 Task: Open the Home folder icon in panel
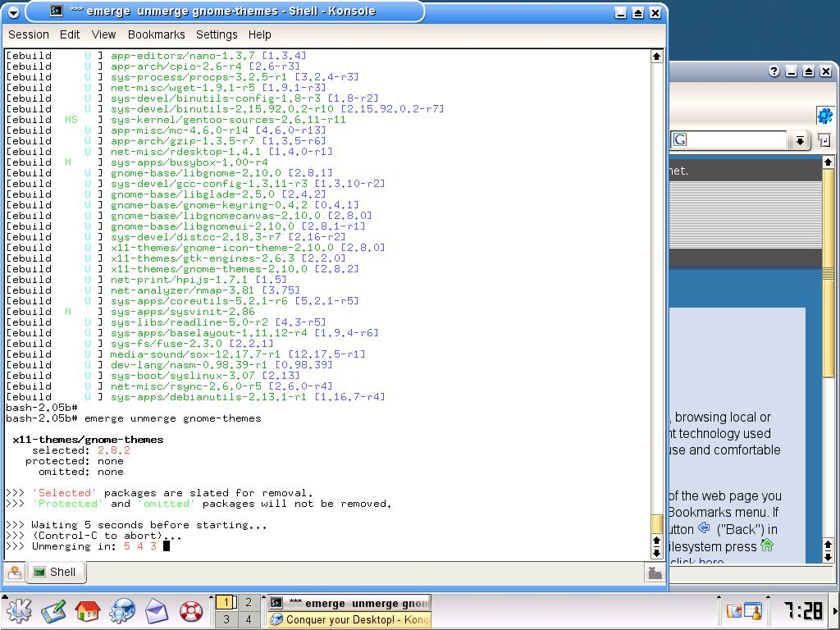(x=87, y=610)
